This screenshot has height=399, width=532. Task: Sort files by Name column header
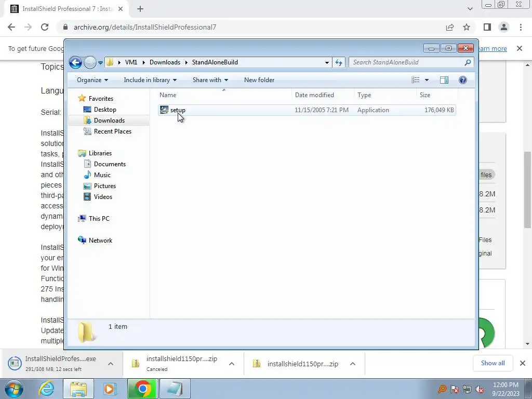point(224,95)
